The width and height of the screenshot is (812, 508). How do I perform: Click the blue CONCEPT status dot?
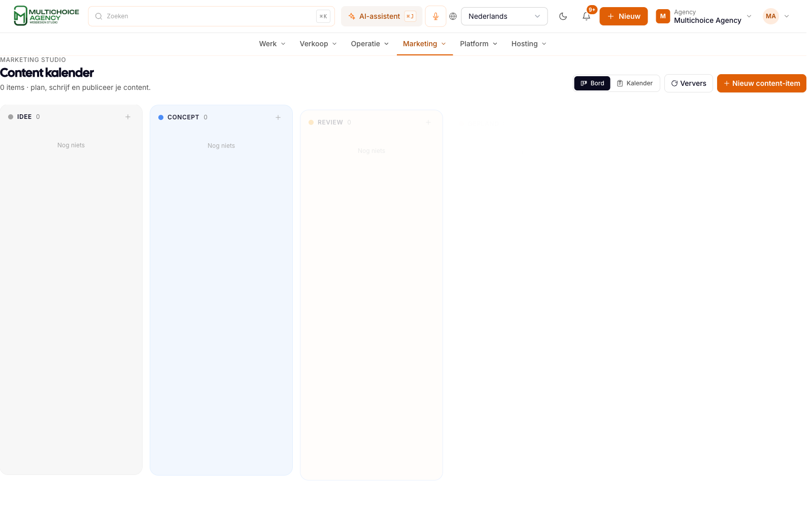pyautogui.click(x=161, y=117)
